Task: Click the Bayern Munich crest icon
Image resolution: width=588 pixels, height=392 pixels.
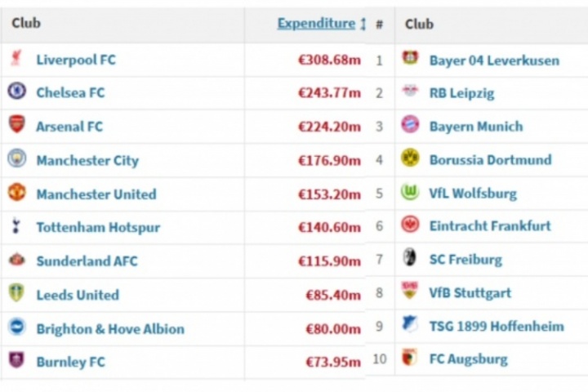Action: [x=410, y=125]
